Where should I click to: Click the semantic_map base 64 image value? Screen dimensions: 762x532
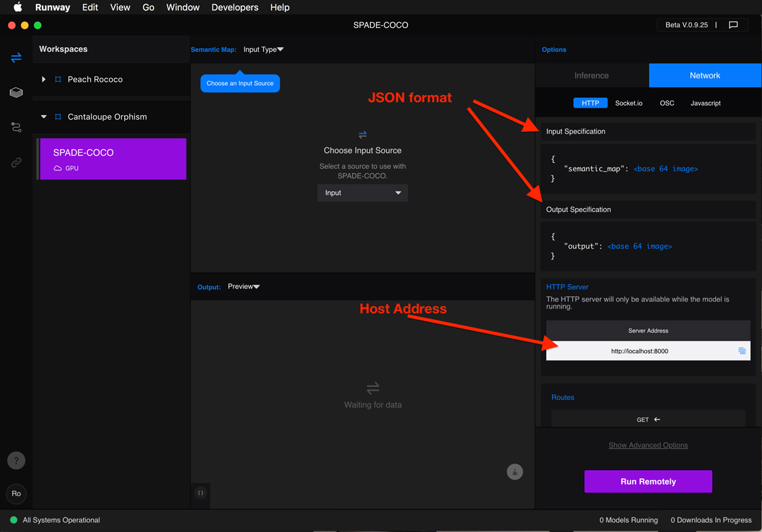coord(666,169)
